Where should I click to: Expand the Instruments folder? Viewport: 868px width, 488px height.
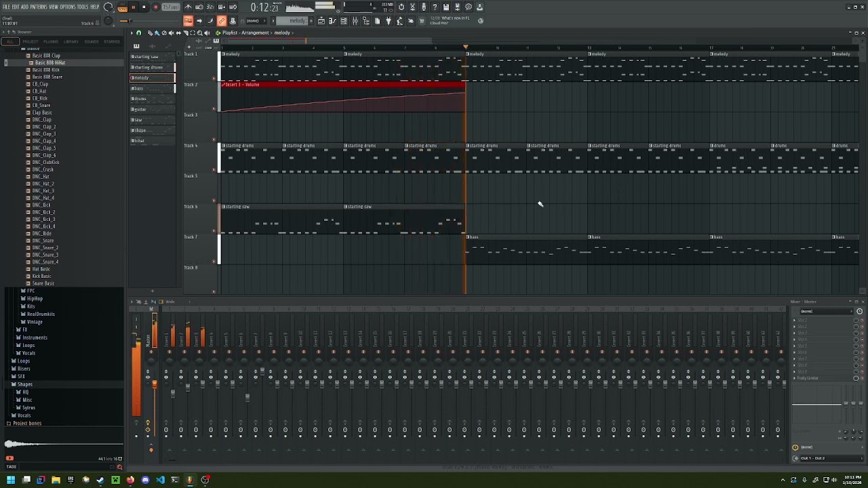click(x=34, y=338)
